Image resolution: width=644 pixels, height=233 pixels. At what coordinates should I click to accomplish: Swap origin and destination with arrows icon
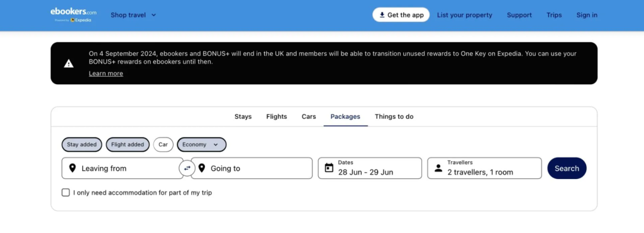click(187, 168)
